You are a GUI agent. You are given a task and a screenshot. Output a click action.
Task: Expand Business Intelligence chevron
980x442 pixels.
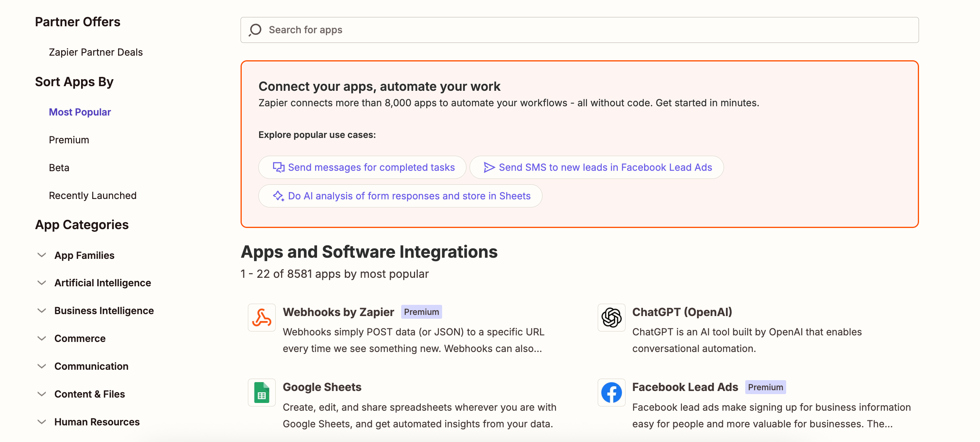42,311
